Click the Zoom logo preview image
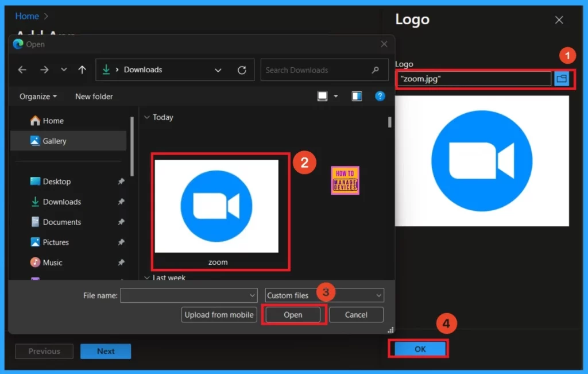This screenshot has width=588, height=374. pyautogui.click(x=482, y=161)
